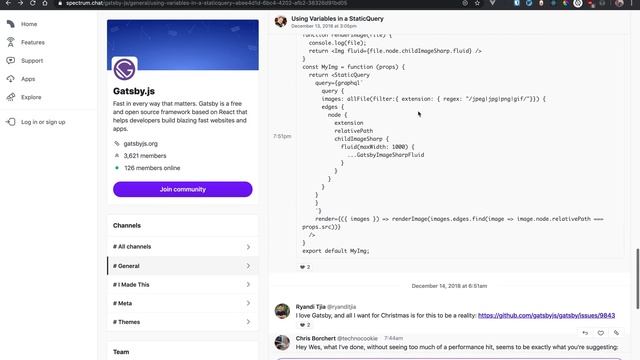
Task: Click the browser home icon
Action: click(45, 3)
